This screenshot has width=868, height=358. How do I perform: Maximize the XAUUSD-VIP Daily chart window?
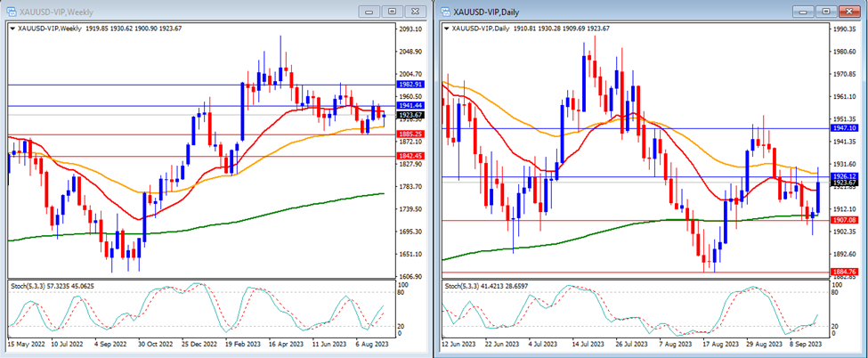pos(827,12)
